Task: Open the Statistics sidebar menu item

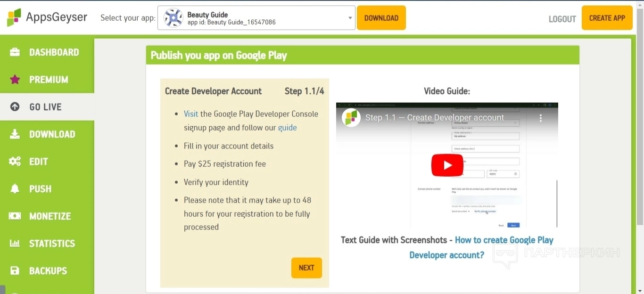Action: 47,244
